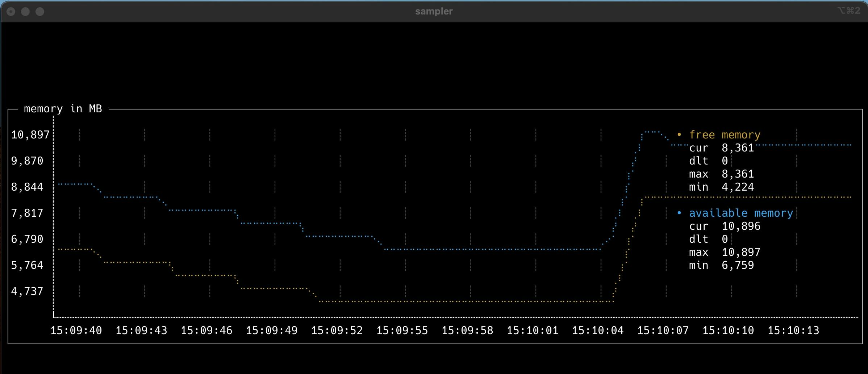The height and width of the screenshot is (374, 868).
Task: Click the 'memory in MB' chart title
Action: pos(63,109)
